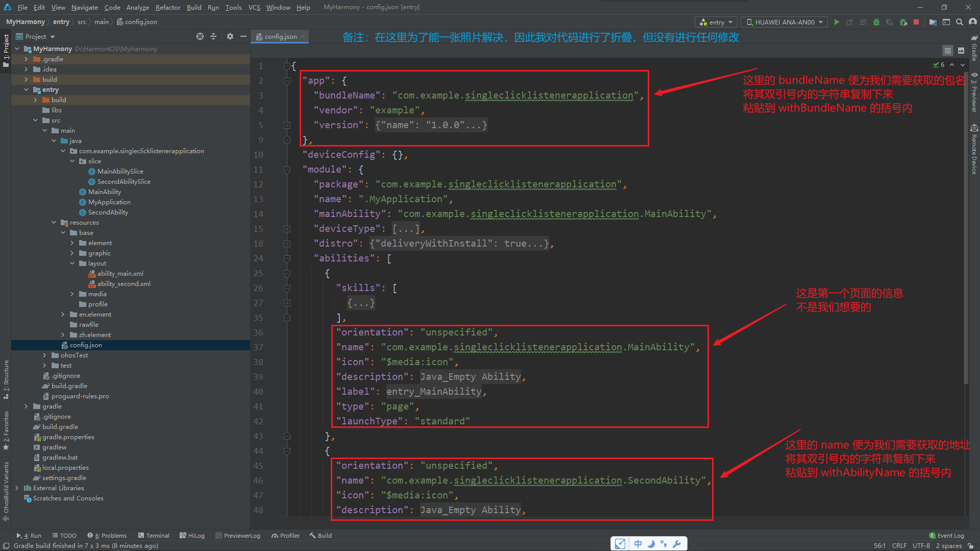Open the Terminal tool window
Viewport: 980px width, 551px height.
(x=154, y=536)
